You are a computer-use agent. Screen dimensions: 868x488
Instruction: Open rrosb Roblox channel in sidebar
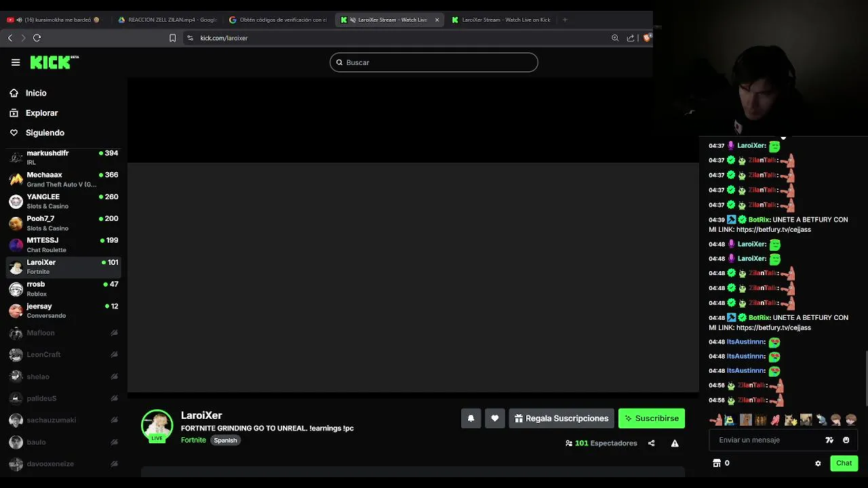click(x=64, y=289)
